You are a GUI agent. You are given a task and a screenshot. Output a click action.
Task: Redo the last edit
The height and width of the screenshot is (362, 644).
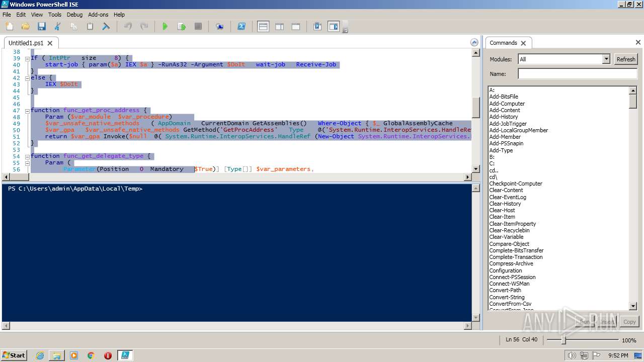pyautogui.click(x=144, y=26)
